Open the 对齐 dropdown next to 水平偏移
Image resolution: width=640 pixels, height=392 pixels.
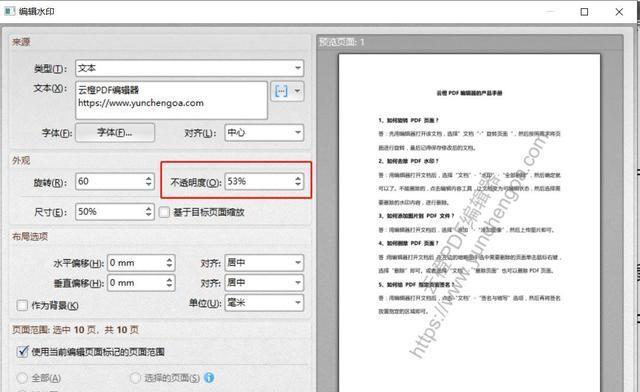pos(264,263)
